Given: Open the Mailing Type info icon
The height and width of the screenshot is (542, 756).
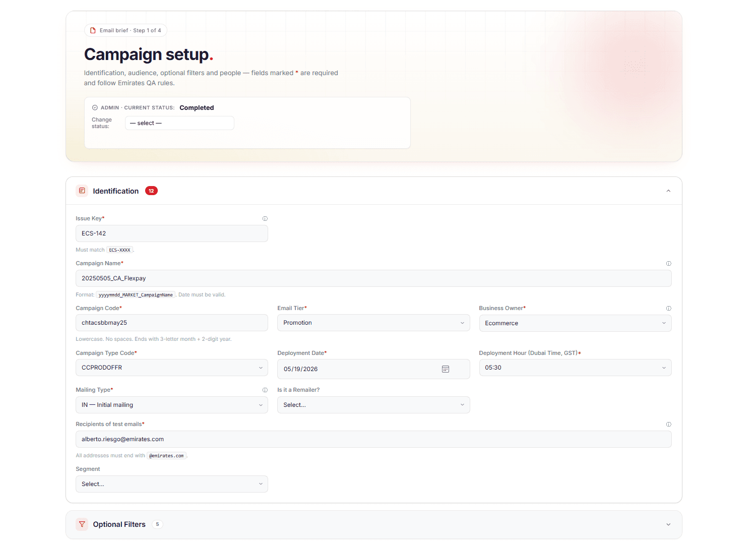Looking at the screenshot, I should pyautogui.click(x=265, y=390).
